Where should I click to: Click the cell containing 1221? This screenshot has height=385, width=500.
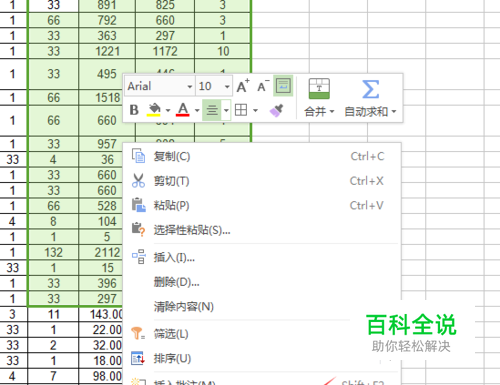(x=107, y=51)
